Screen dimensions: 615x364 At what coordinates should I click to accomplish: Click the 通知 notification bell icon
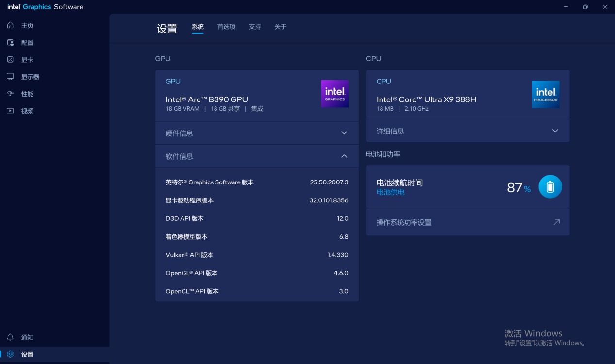(10, 337)
